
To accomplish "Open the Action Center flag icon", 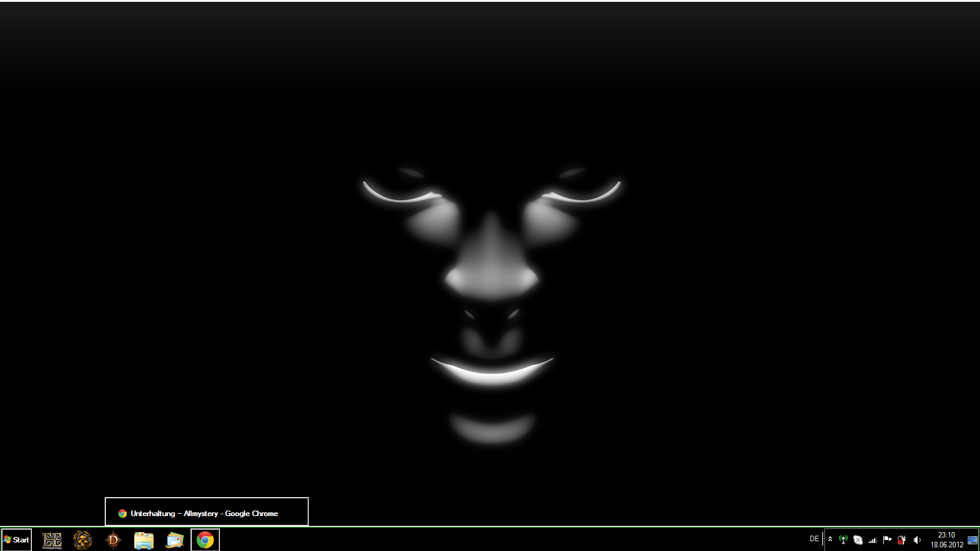I will pyautogui.click(x=887, y=540).
